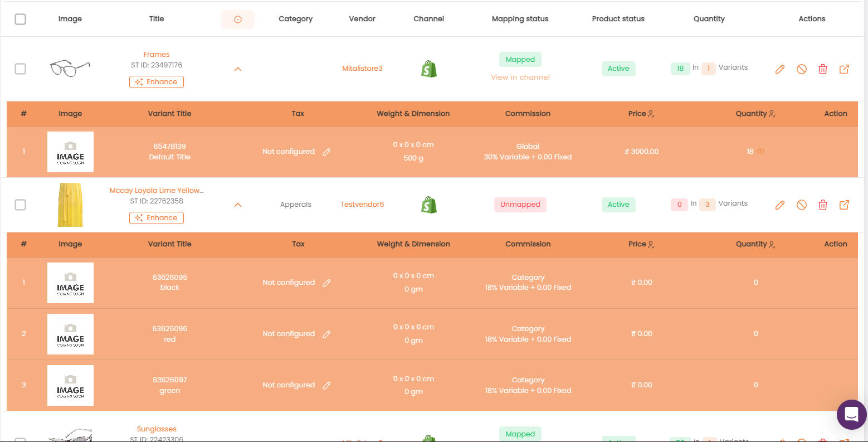
Task: Click the Shopify channel icon for Frames
Action: (x=429, y=69)
